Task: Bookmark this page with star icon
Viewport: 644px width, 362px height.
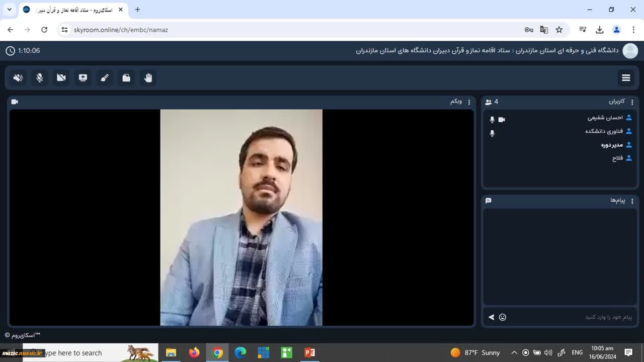Action: click(559, 30)
